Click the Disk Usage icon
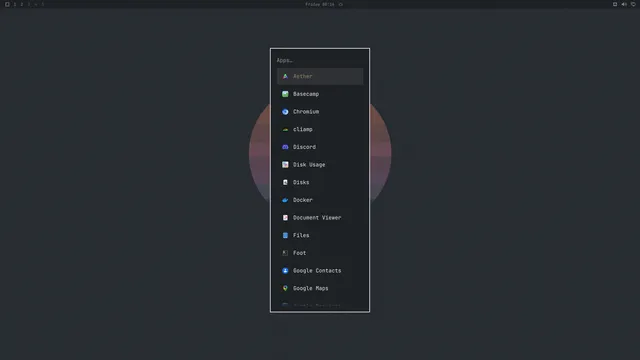 pos(285,164)
